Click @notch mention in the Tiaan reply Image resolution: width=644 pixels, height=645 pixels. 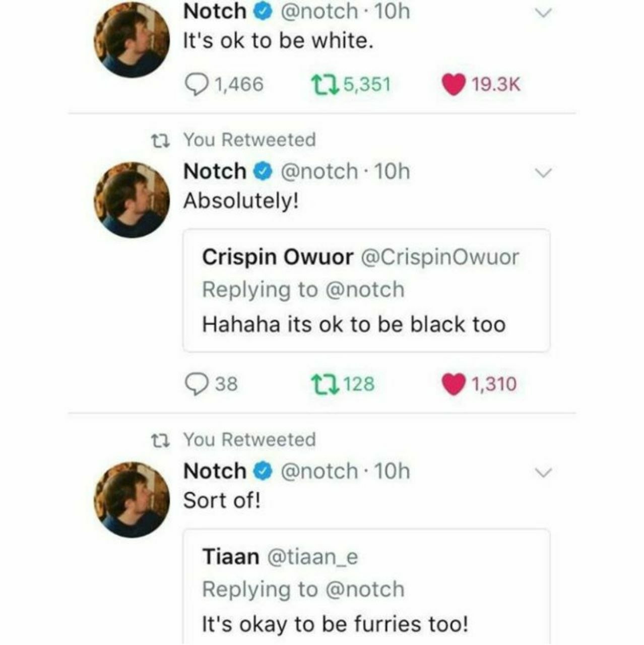click(x=365, y=590)
